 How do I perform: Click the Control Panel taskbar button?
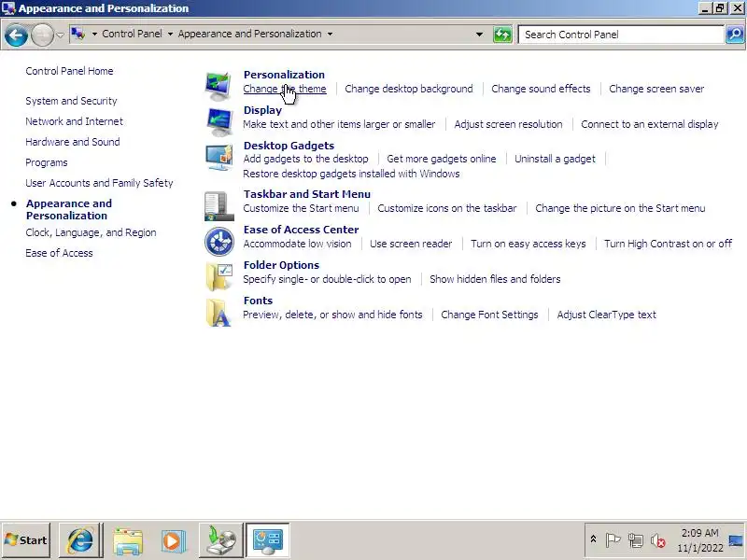point(268,540)
